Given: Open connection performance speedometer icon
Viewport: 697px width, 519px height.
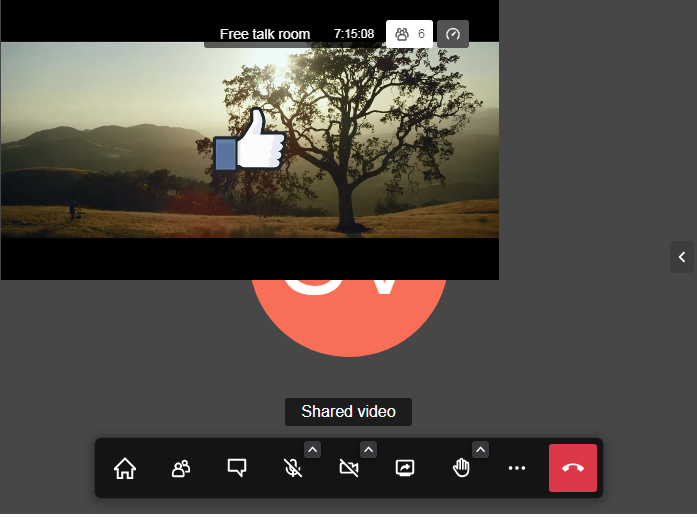Looking at the screenshot, I should (453, 34).
